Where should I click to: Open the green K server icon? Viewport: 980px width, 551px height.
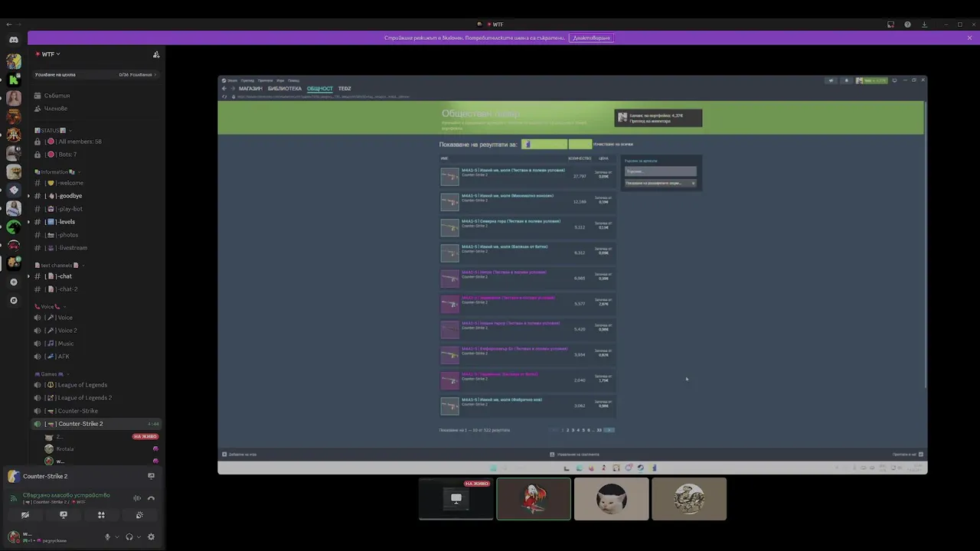pos(14,80)
